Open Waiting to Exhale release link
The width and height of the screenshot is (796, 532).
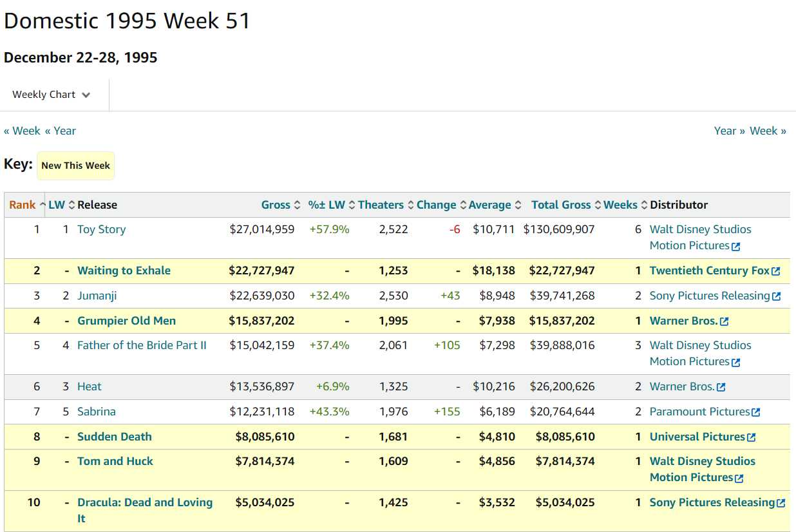(124, 271)
